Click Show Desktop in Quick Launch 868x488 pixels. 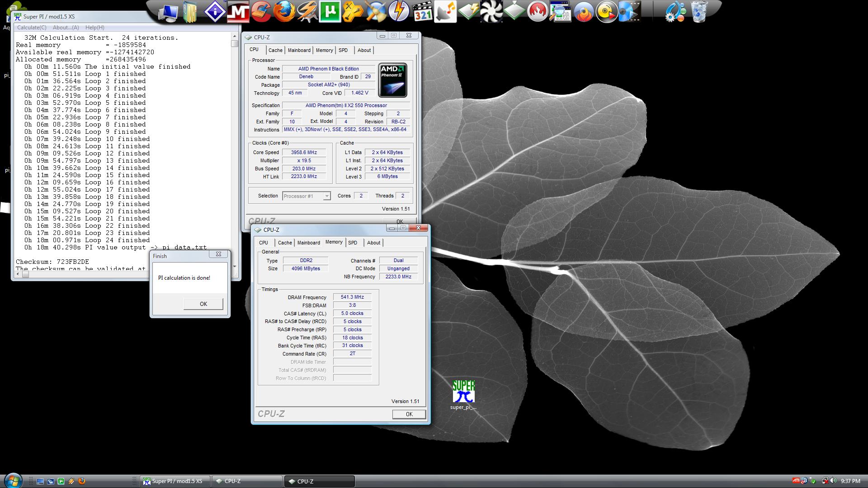click(40, 481)
